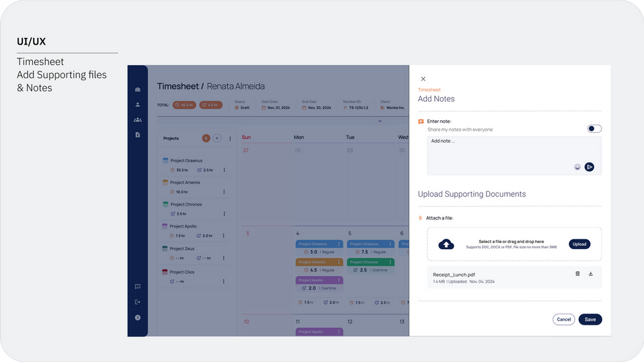The image size is (644, 362).
Task: Select the Receipt_Lunch.pdf file name
Action: [x=454, y=275]
